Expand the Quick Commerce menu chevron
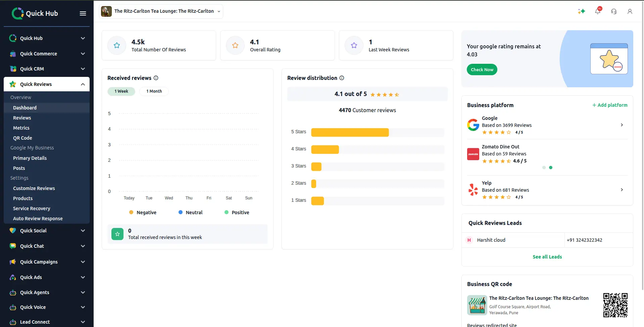Viewport: 644px width, 327px height. 83,54
